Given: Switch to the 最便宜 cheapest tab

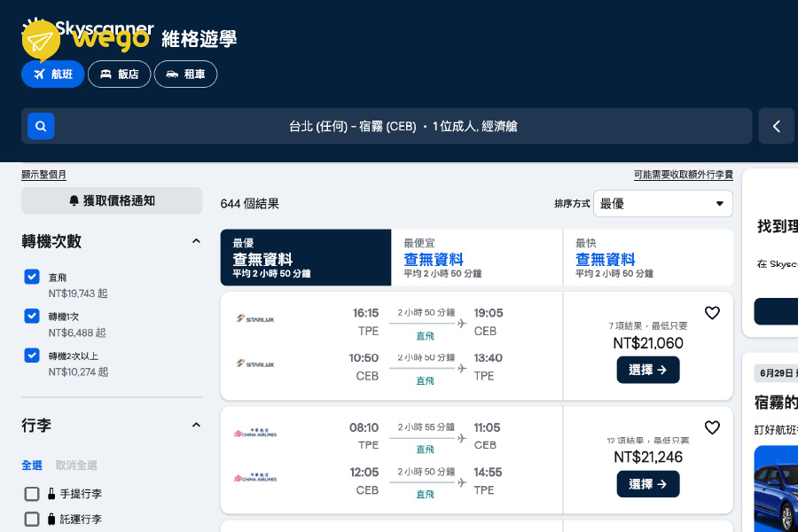Looking at the screenshot, I should click(x=476, y=258).
